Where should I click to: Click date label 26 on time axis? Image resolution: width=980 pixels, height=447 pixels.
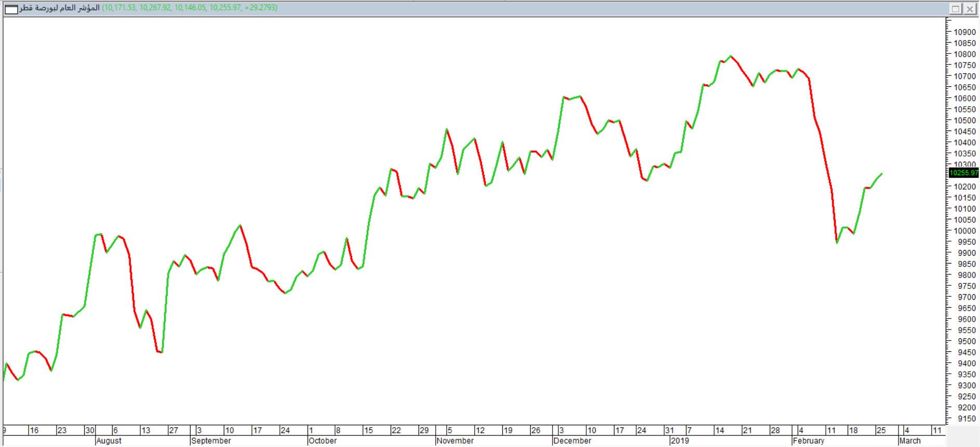[536, 430]
